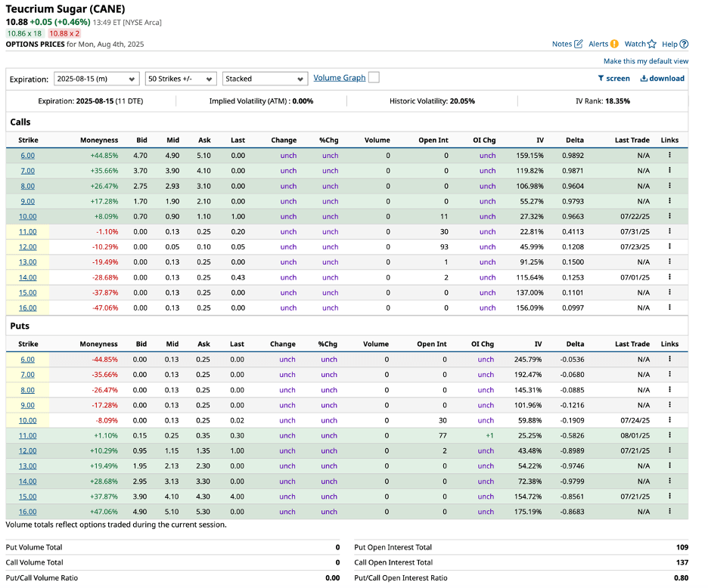This screenshot has width=708, height=588.
Task: Sort calls by Open Int column header
Action: click(x=433, y=140)
